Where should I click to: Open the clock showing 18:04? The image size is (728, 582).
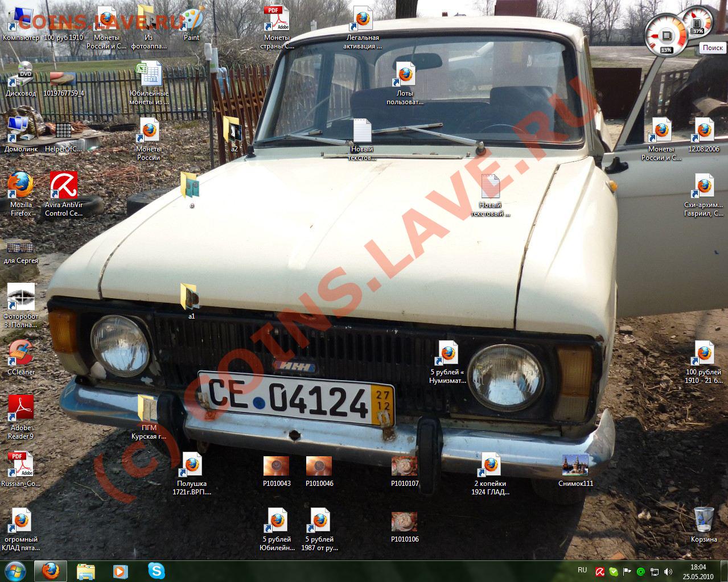[698, 571]
